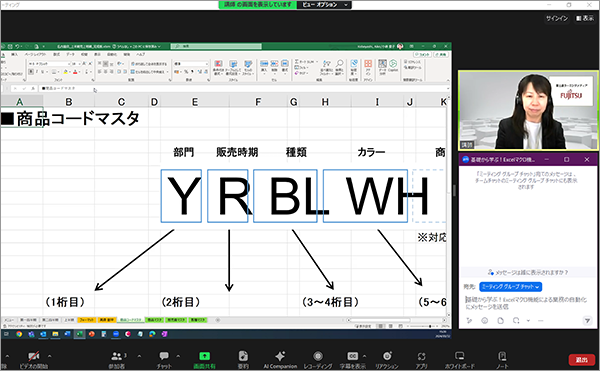The height and width of the screenshot is (371, 600).
Task: Click the emoji icon in chat toolbar
Action: click(x=485, y=321)
